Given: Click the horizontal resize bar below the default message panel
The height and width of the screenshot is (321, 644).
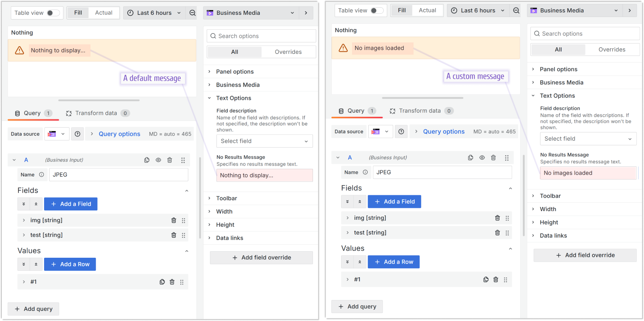Looking at the screenshot, I should (x=99, y=100).
